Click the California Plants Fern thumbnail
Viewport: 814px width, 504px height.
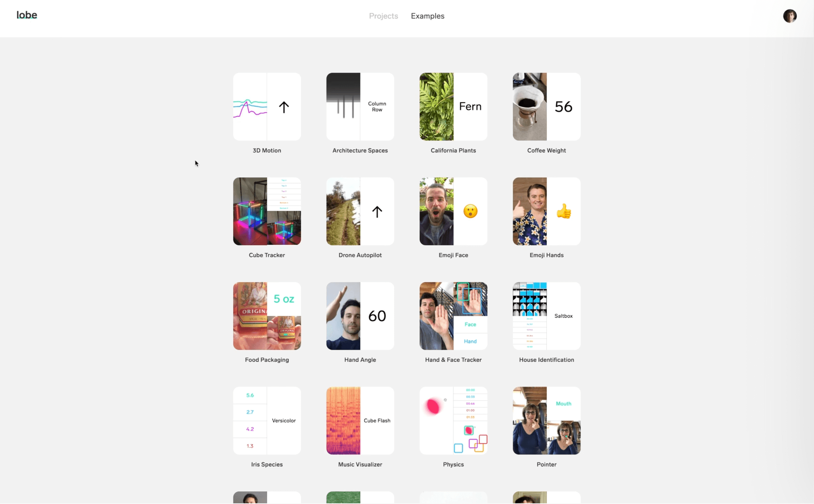(453, 106)
